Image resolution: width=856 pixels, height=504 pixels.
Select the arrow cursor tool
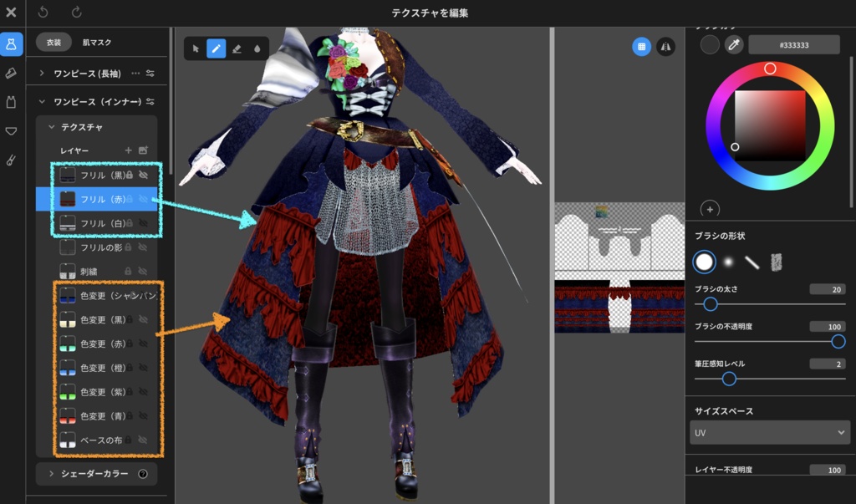coord(196,48)
